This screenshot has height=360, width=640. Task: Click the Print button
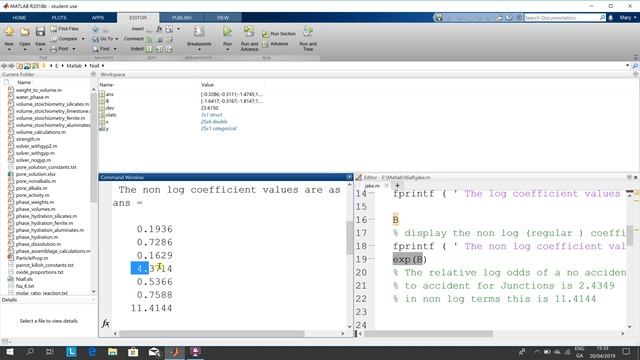(60, 49)
